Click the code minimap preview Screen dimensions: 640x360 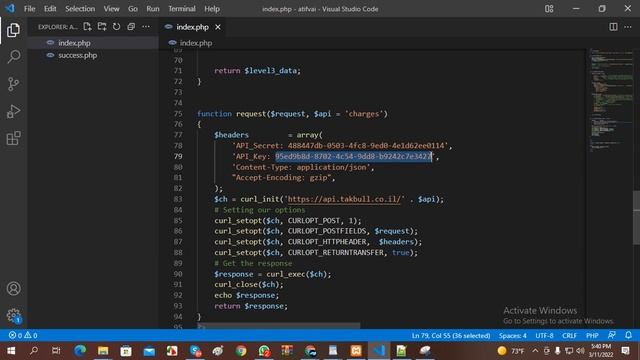611,101
